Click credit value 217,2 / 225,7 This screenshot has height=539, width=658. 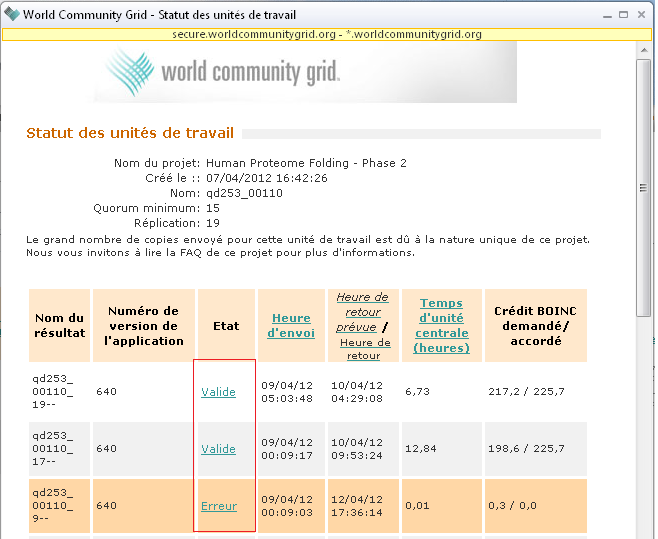pos(526,392)
